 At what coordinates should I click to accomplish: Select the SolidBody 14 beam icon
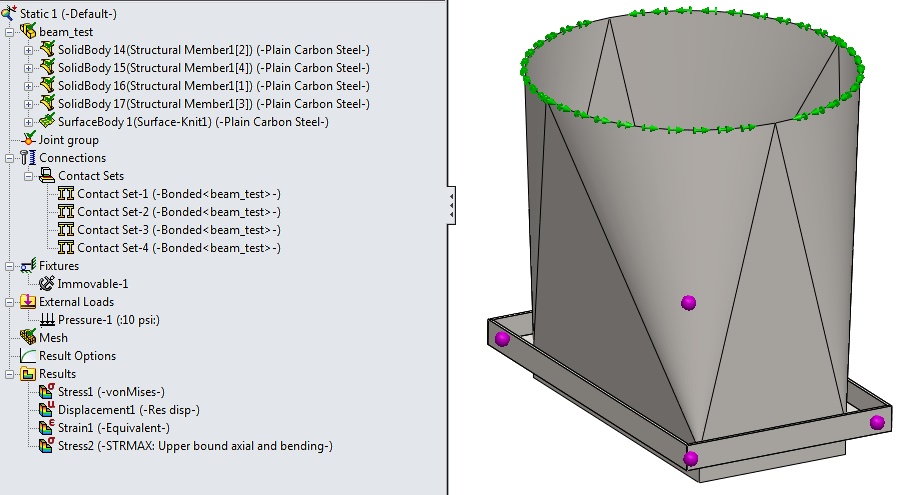[47, 49]
